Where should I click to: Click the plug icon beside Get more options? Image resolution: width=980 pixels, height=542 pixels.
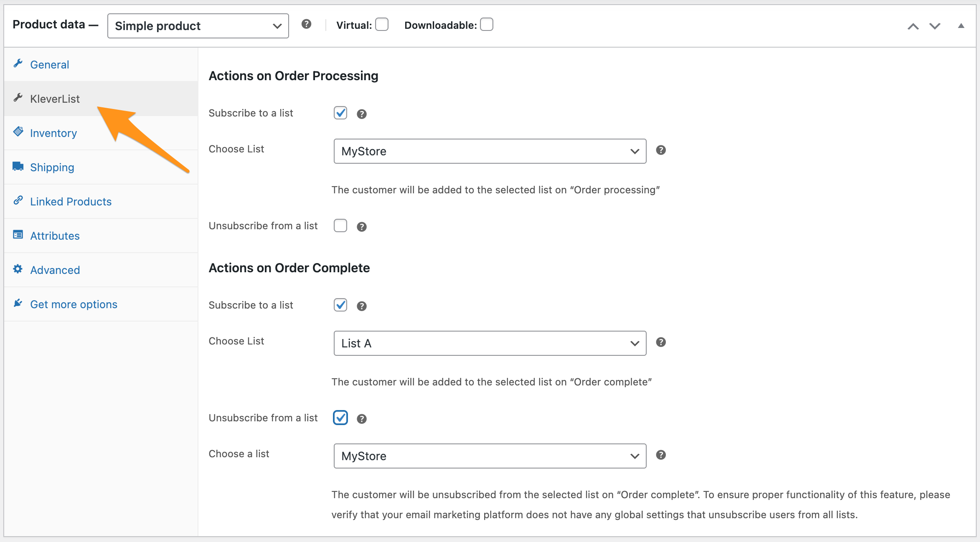[x=18, y=303]
